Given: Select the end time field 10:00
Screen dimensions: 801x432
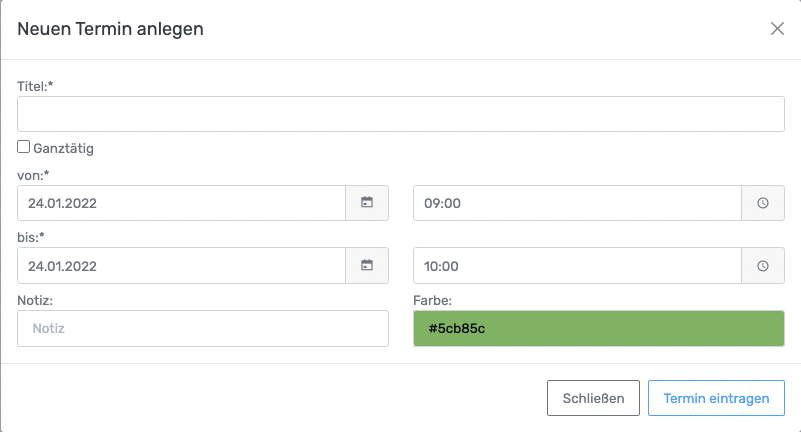Looking at the screenshot, I should [576, 266].
